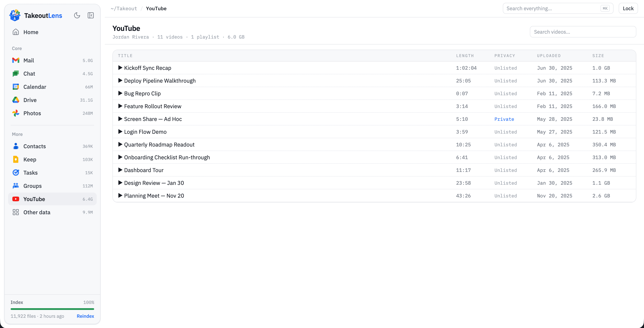
Task: Click the Dashboard Tour title text
Action: (x=144, y=170)
